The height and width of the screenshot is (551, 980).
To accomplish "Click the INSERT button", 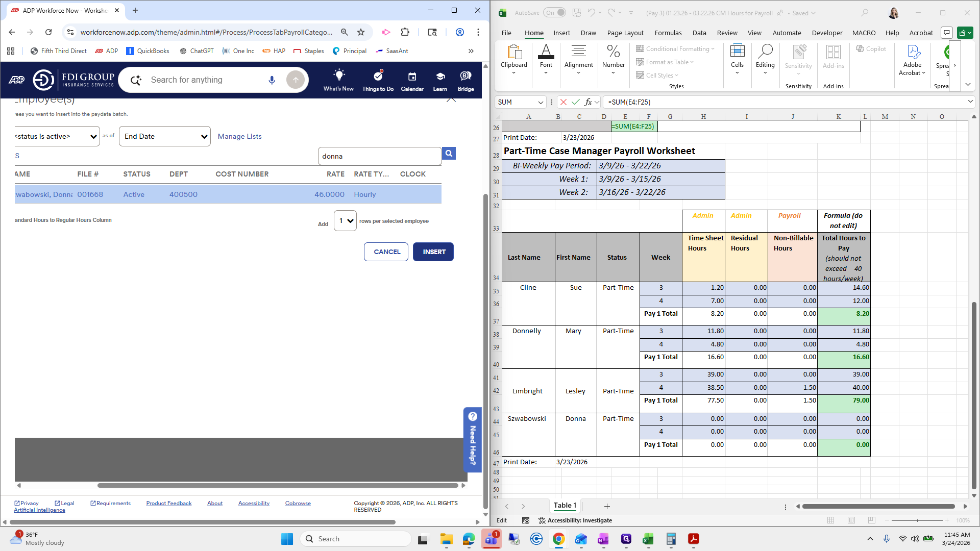I will coord(433,252).
